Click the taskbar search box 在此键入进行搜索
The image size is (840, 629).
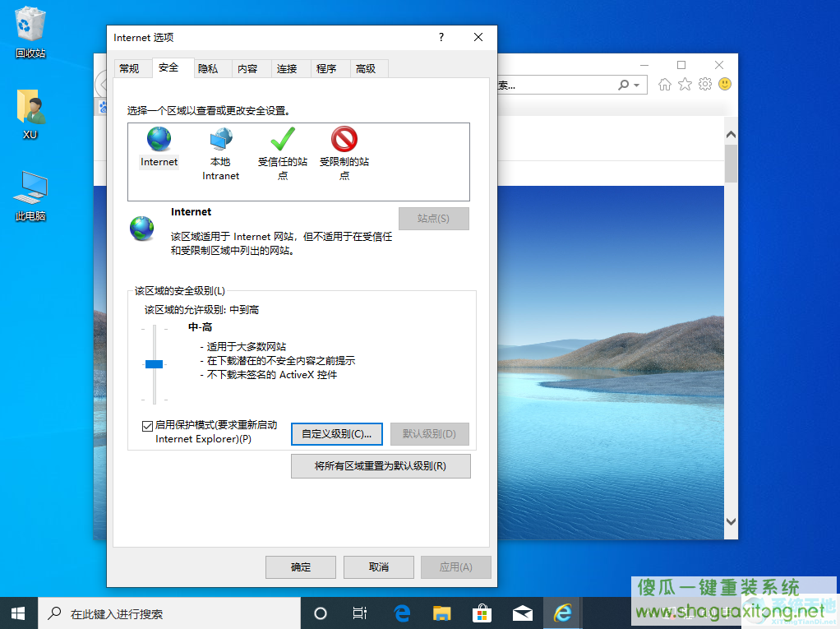[169, 613]
